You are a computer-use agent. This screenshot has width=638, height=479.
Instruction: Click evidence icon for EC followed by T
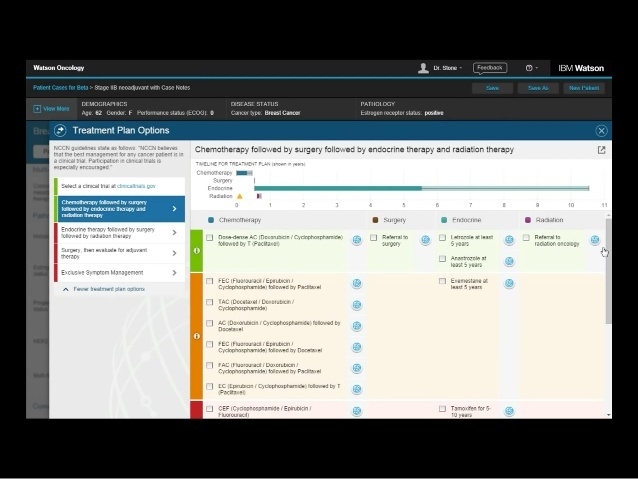(357, 389)
